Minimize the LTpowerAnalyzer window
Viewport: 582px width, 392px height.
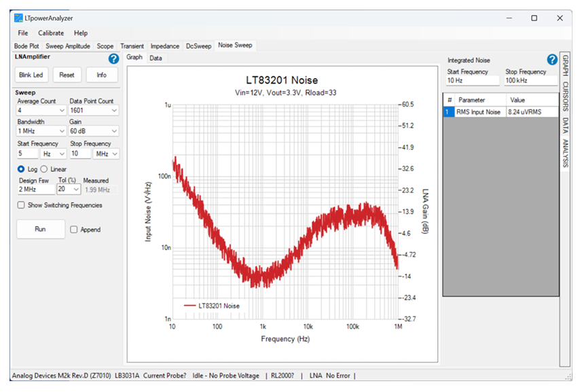click(509, 18)
